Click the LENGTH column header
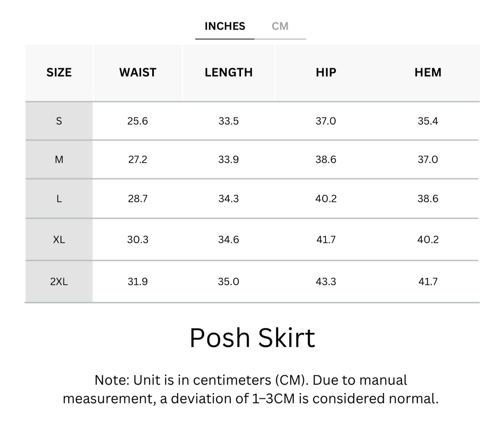This screenshot has width=504, height=424. tap(228, 73)
